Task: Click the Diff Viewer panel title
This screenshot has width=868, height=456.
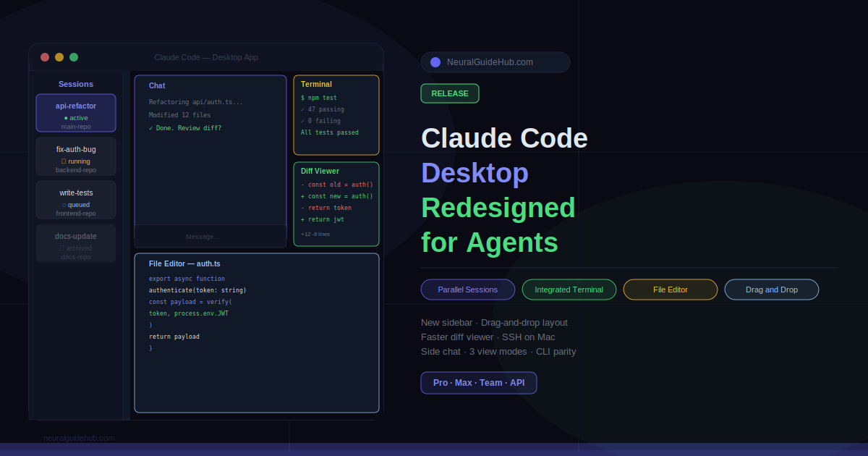Action: click(x=320, y=172)
